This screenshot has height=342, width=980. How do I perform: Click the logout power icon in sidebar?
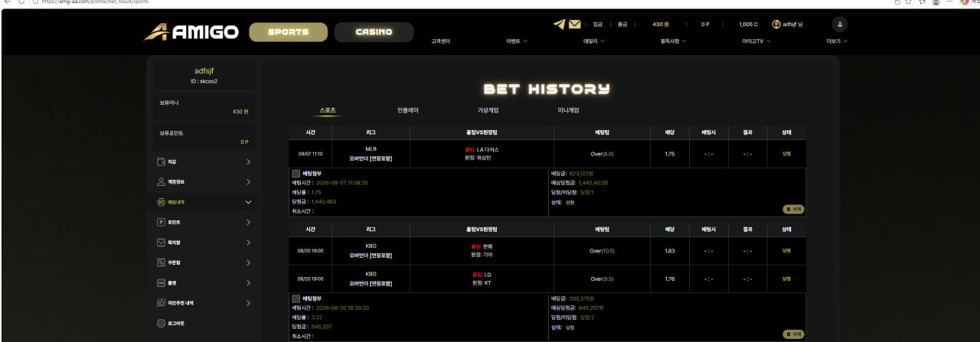tap(162, 323)
